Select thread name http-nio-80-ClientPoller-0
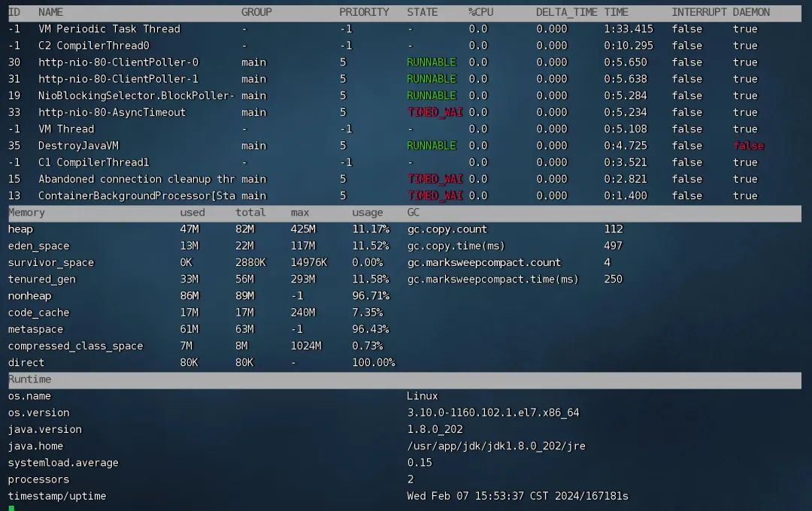The width and height of the screenshot is (812, 511). coord(118,62)
